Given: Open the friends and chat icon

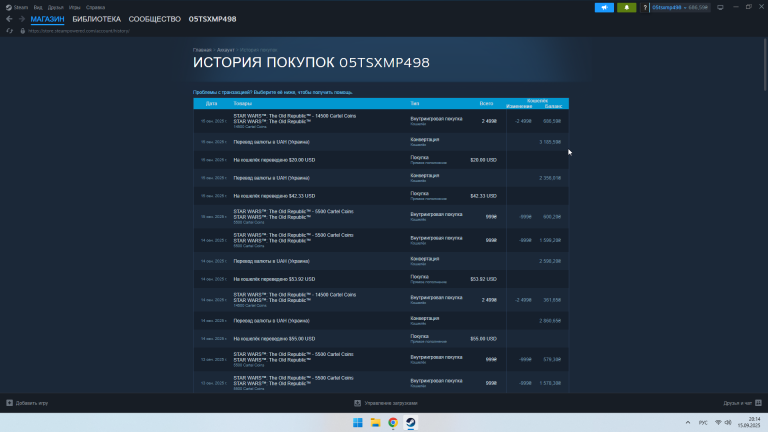Looking at the screenshot, I should (x=758, y=403).
